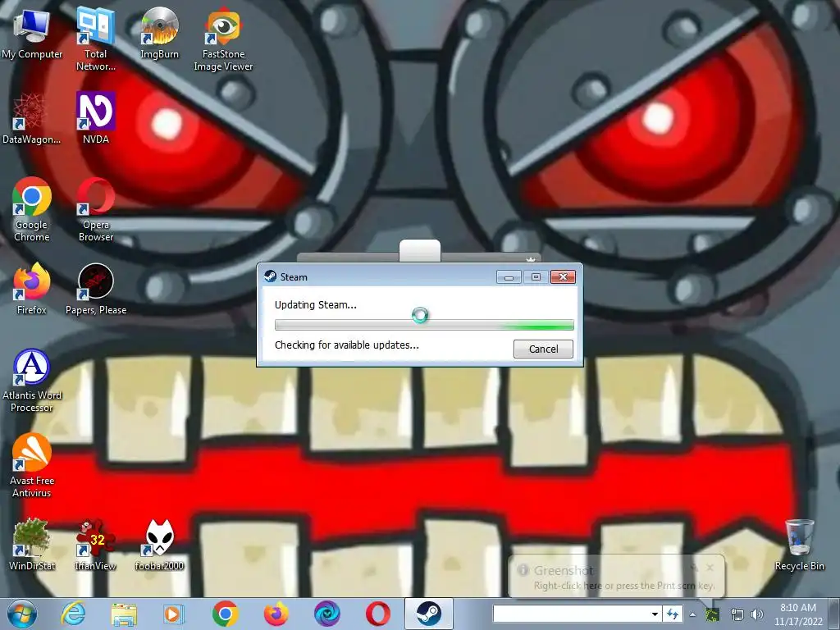The image size is (840, 630).
Task: Select 'Updating Steam...' text
Action: coord(316,305)
